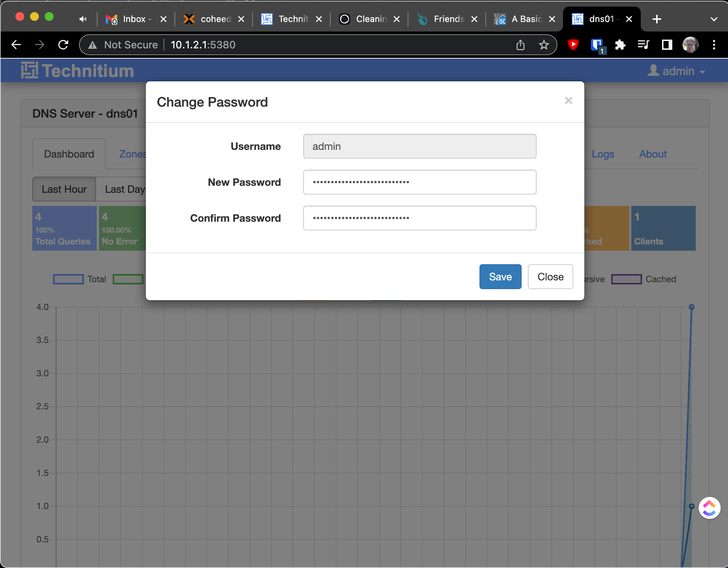Open the About tab

652,154
